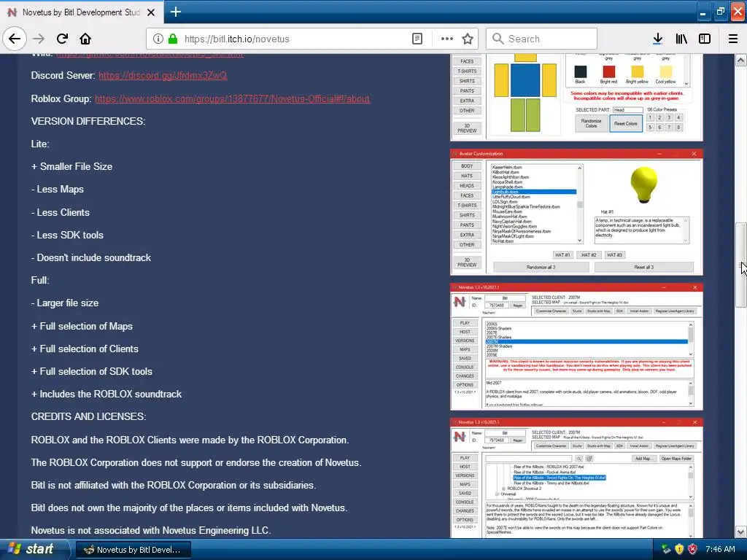
Task: Open the browser home page
Action: 85,39
